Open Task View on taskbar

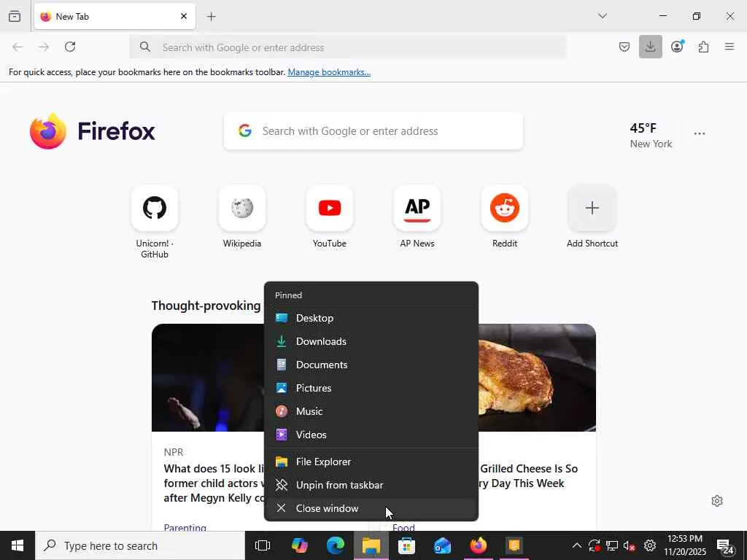click(263, 545)
